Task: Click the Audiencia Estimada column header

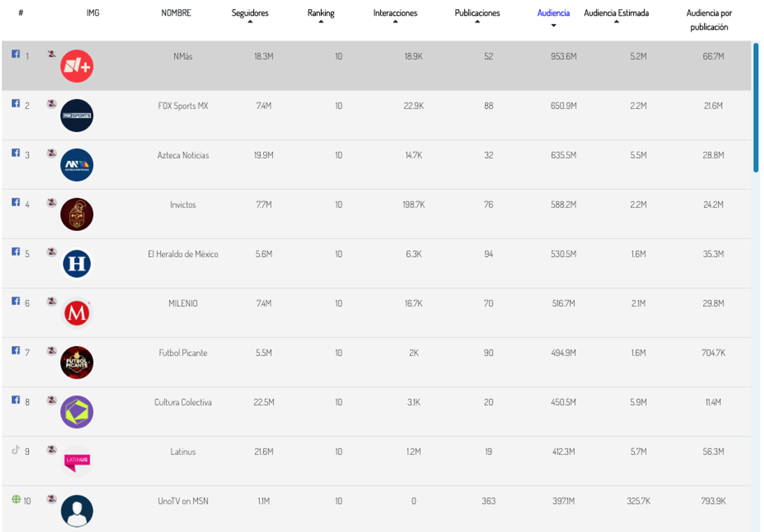Action: pos(616,13)
